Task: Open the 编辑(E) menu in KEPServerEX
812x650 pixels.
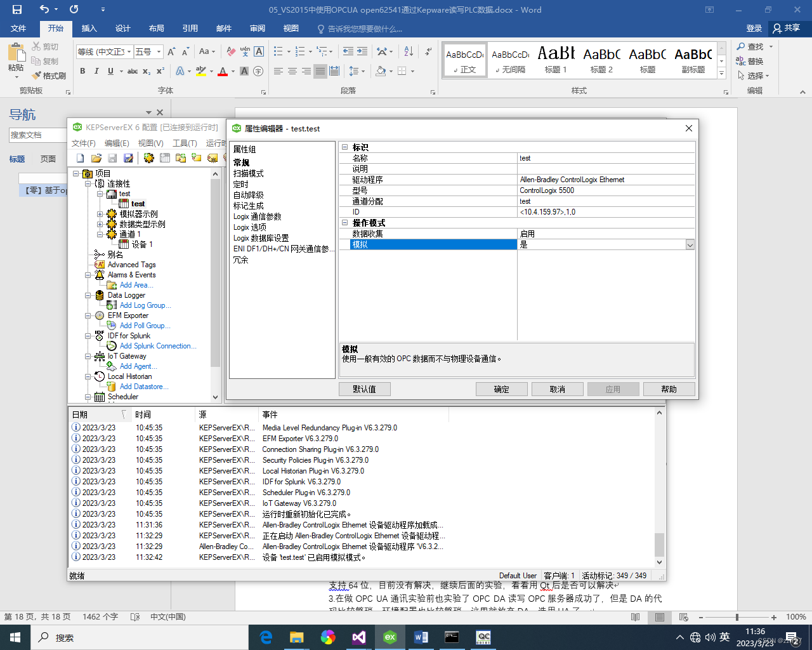Action: pos(117,143)
